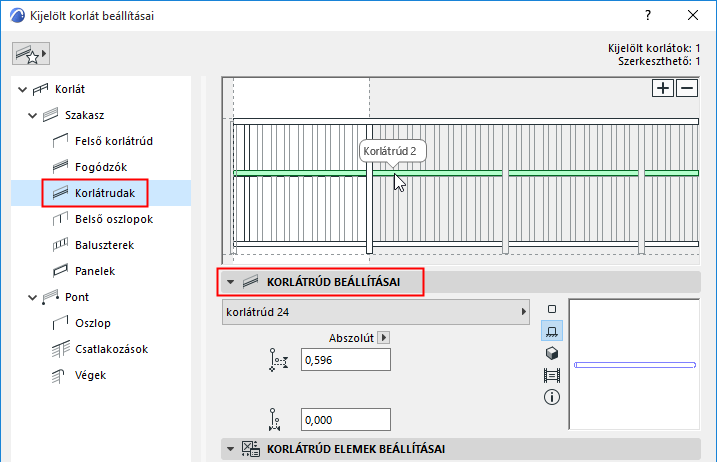Collapse the Korlát tree node
717x462 pixels.
pyautogui.click(x=22, y=89)
